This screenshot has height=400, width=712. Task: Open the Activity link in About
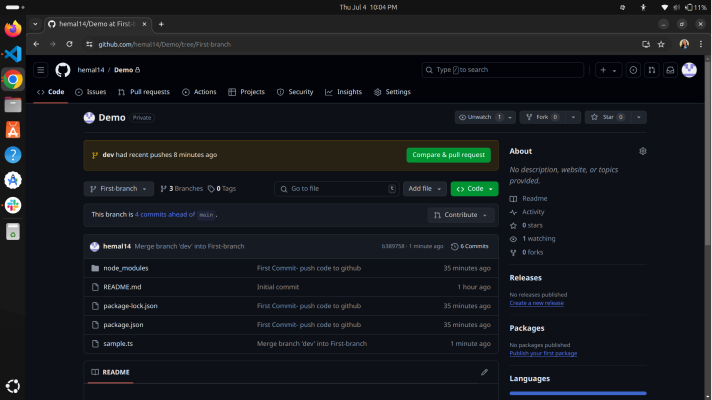[533, 212]
